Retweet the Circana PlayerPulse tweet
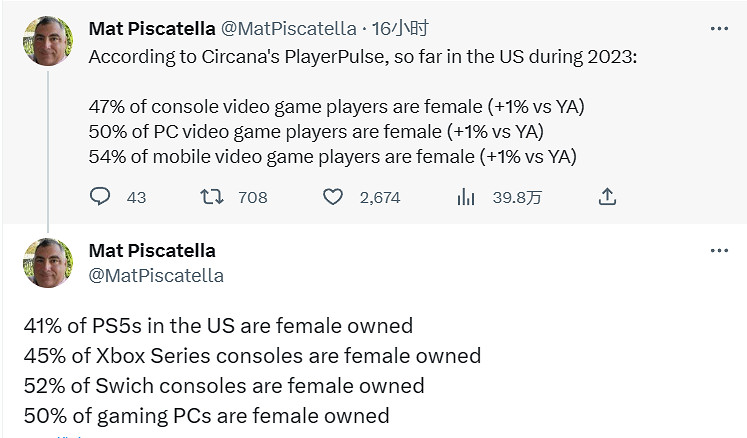The height and width of the screenshot is (438, 747). point(212,197)
